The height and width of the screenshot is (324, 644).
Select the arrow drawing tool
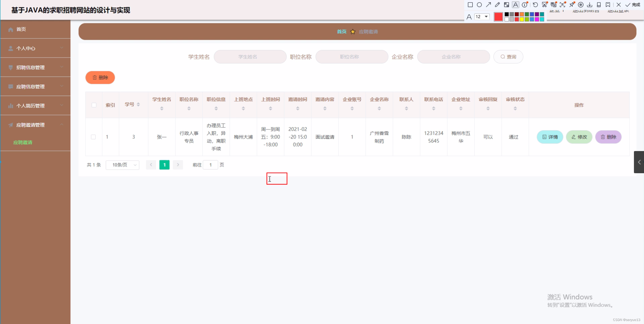pos(488,5)
